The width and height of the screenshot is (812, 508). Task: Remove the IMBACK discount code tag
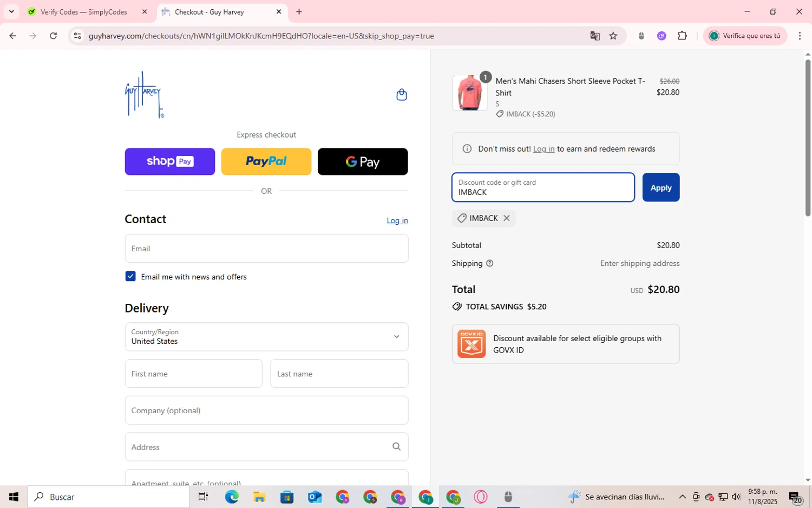[x=507, y=218]
